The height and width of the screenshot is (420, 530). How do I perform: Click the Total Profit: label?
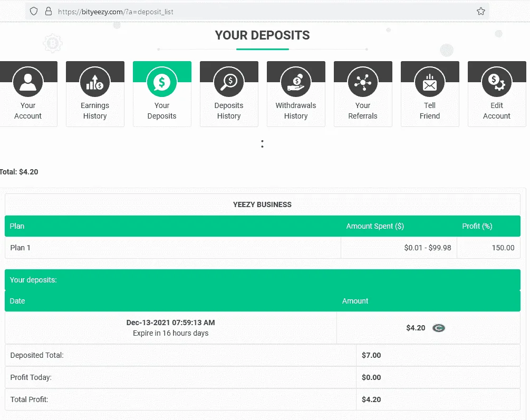point(29,399)
